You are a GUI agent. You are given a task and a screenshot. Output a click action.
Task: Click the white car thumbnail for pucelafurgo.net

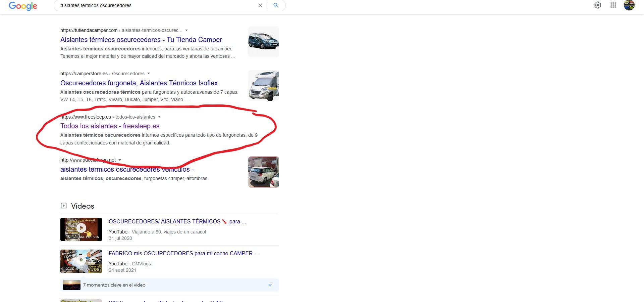point(264,172)
